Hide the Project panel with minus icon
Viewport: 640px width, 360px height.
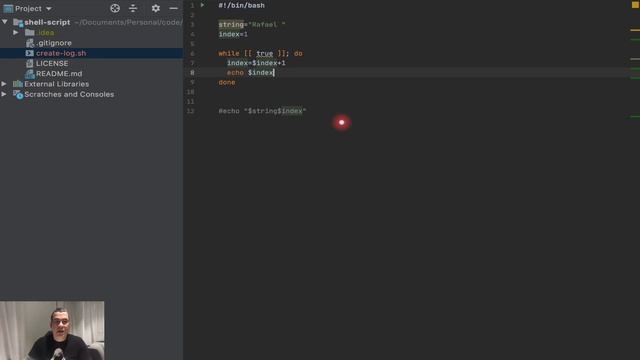point(173,8)
